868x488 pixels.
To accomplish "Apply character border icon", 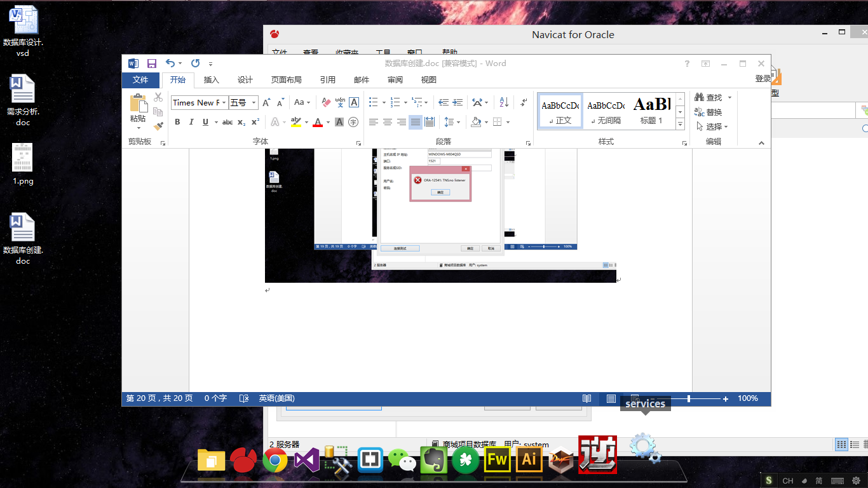I will (x=354, y=102).
